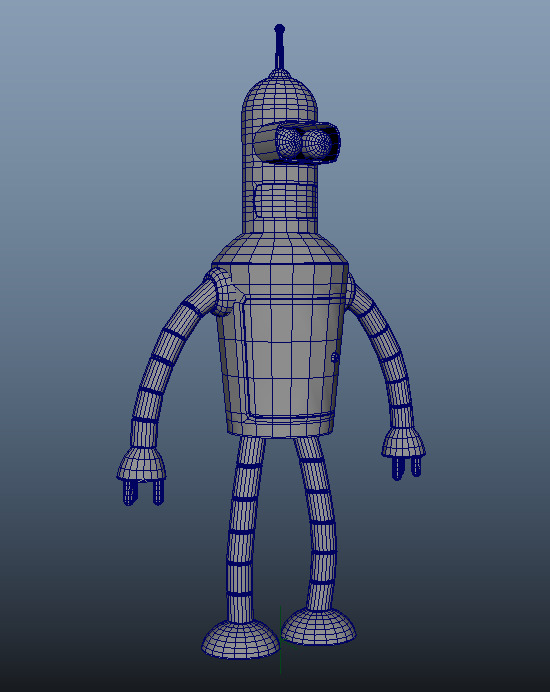Select the eyeball nearer the visor's open end
Image resolution: width=550 pixels, height=692 pixels.
click(317, 143)
